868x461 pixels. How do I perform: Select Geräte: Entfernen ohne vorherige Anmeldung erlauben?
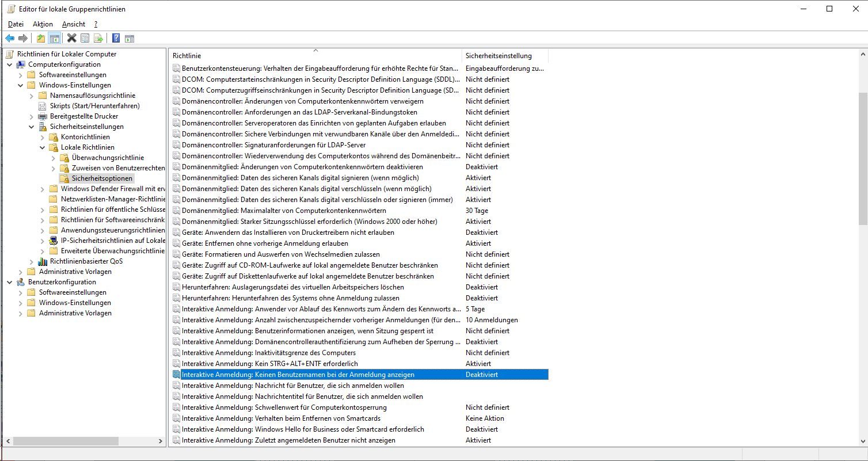265,243
